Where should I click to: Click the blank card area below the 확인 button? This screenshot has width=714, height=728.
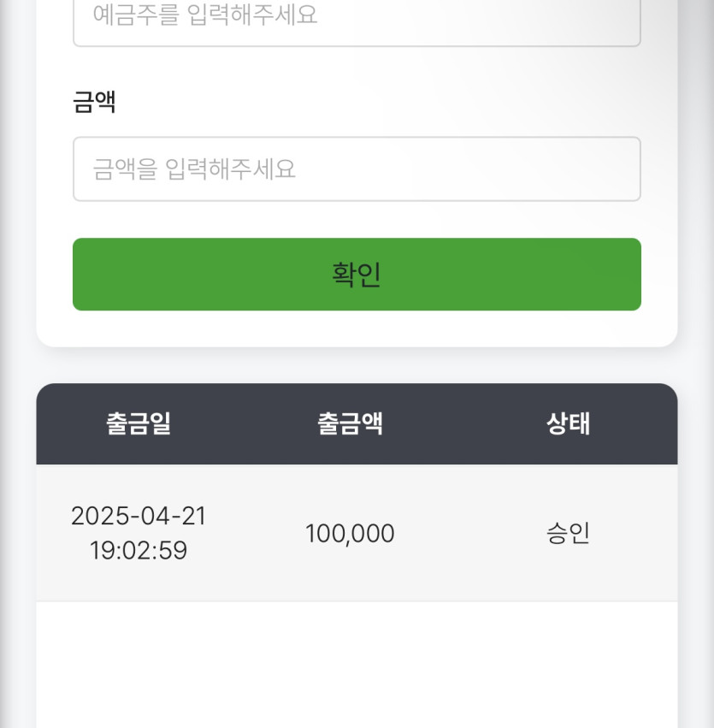357,328
